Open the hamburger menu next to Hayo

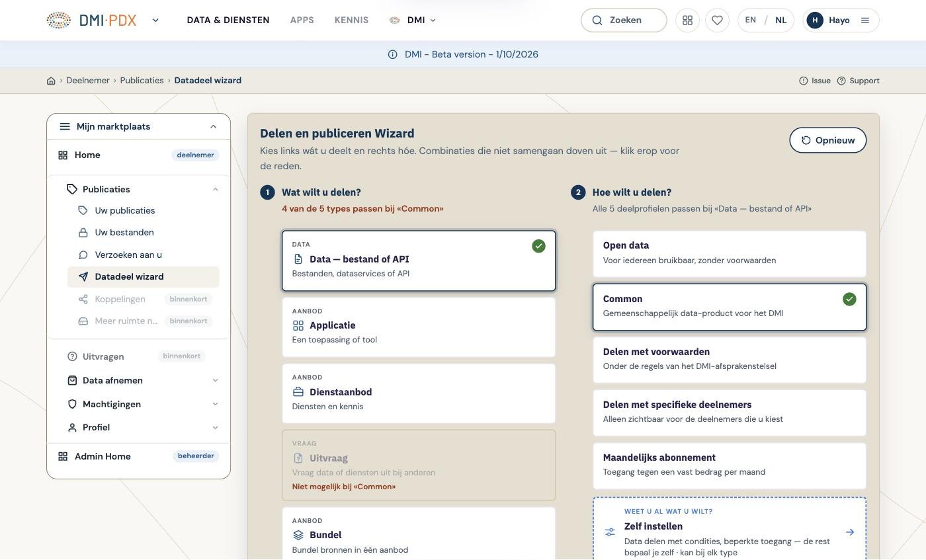tap(864, 20)
